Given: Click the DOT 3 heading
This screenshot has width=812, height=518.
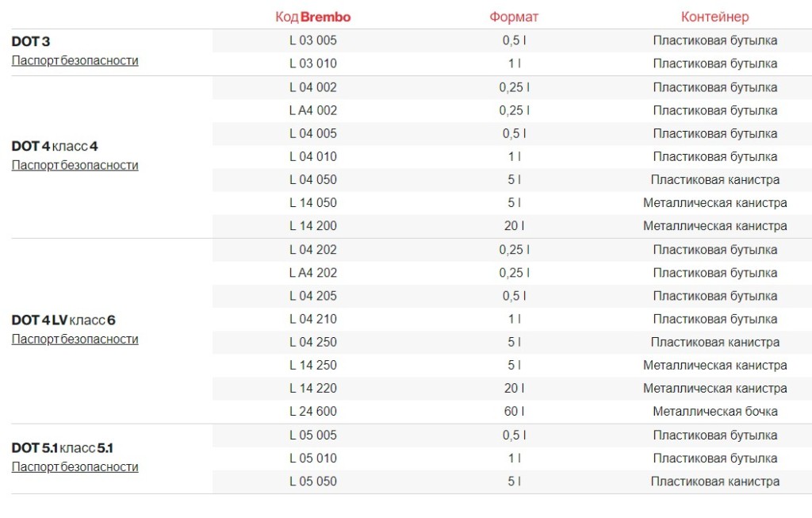Looking at the screenshot, I should click(31, 41).
